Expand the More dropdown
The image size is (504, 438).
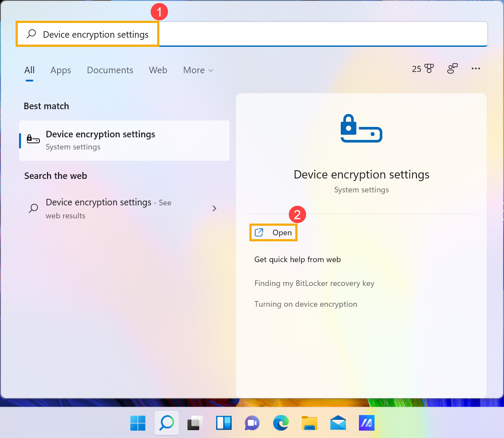tap(198, 70)
